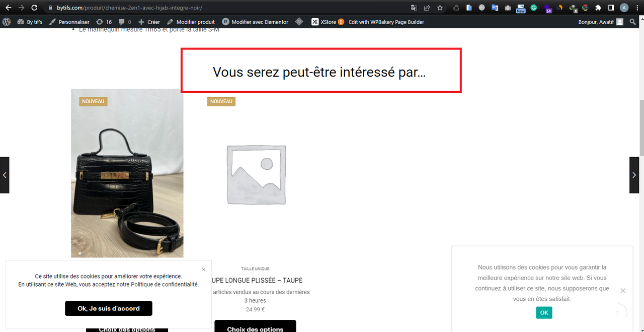
Task: Click Edit with WPBakery Page Builder
Action: point(386,22)
